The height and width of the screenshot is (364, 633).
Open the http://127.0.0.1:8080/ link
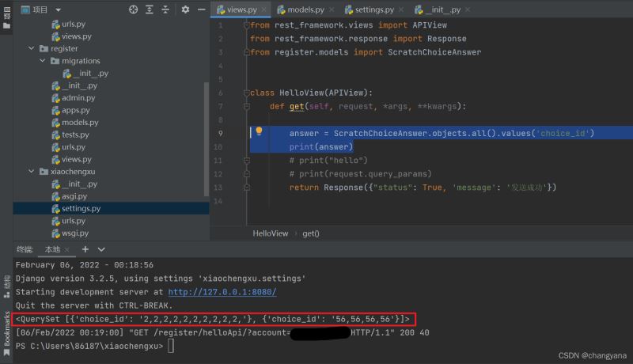coord(222,292)
